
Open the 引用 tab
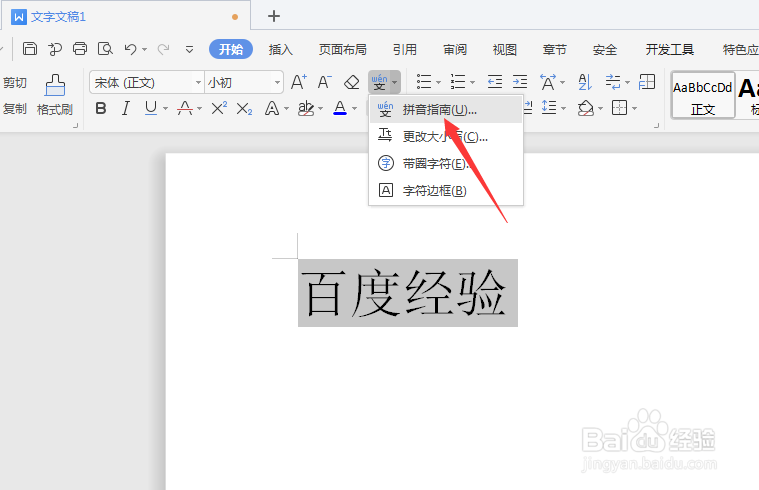405,49
